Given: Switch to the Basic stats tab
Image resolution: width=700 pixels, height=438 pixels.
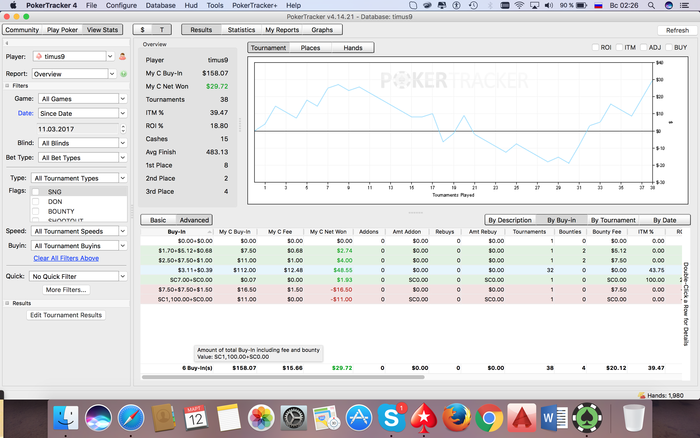Looking at the screenshot, I should tap(158, 220).
